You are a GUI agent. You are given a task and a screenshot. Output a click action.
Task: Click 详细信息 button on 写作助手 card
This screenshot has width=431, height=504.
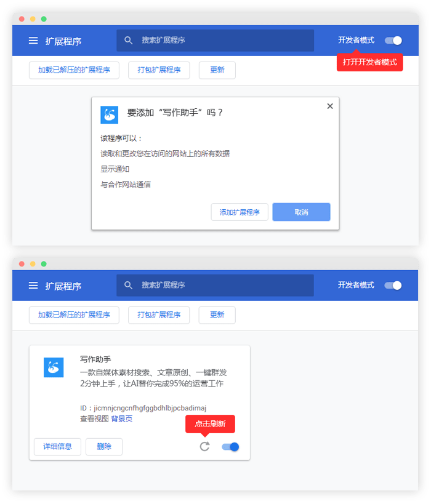click(x=58, y=447)
